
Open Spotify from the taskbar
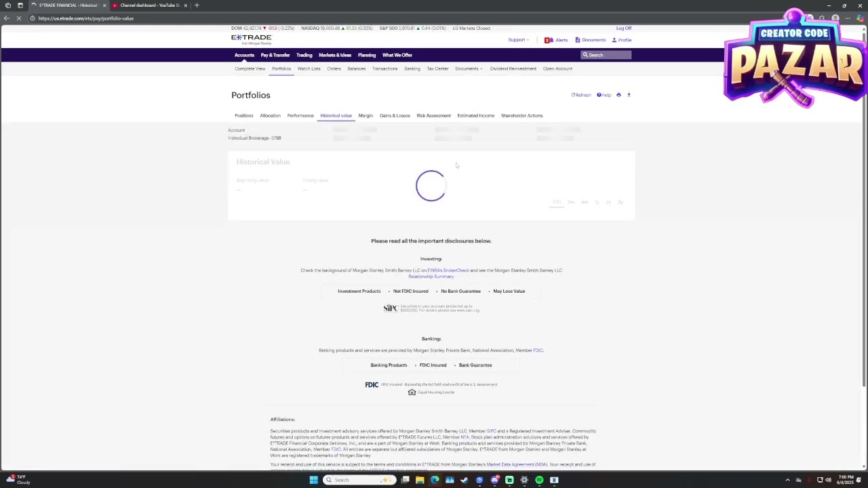(539, 480)
